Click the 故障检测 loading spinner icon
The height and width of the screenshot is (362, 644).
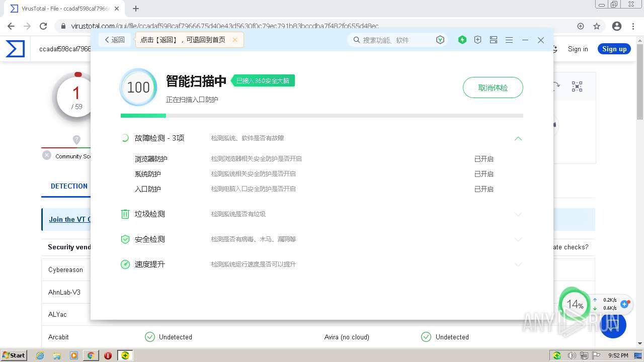125,138
